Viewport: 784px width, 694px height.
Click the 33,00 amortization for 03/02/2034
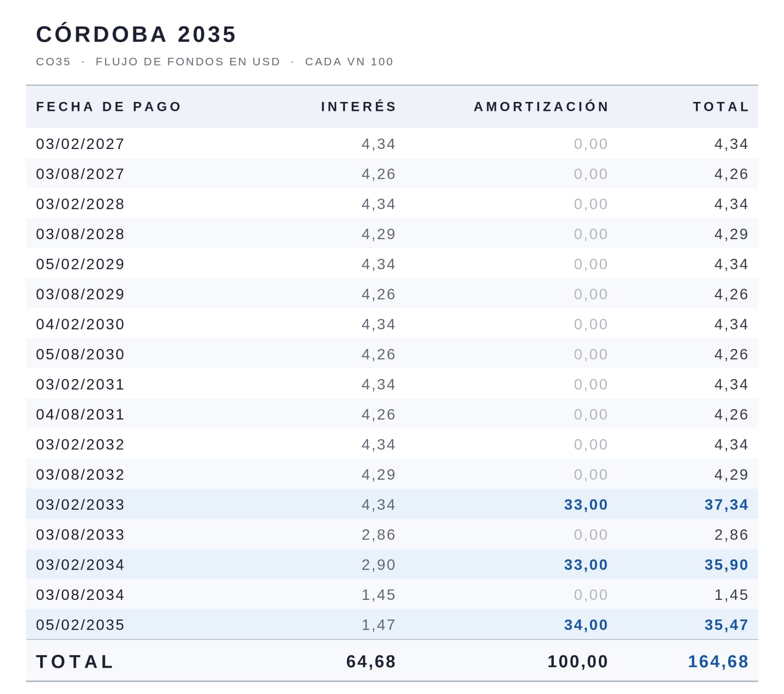coord(586,565)
